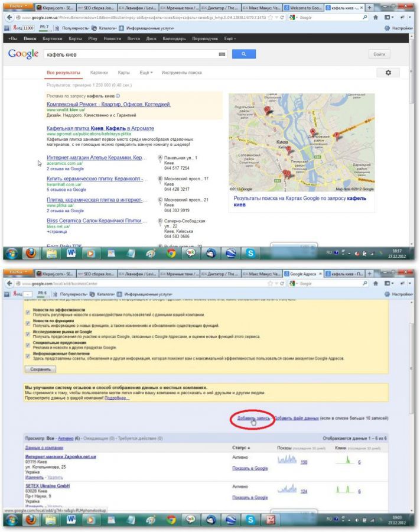Click reload button in top window address bar

tap(282, 17)
